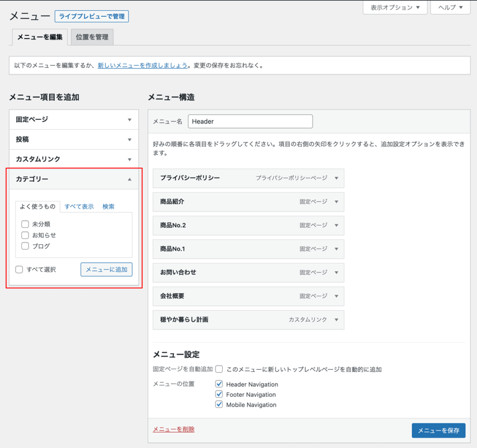The width and height of the screenshot is (477, 448).
Task: Uncheck Mobile Navigation location
Action: pyautogui.click(x=219, y=404)
